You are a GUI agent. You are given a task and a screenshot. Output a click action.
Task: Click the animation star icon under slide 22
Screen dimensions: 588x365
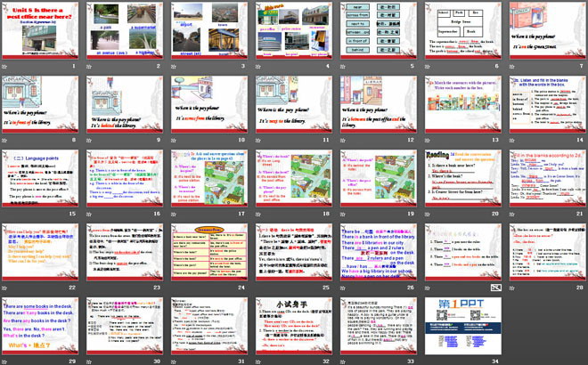[4, 288]
